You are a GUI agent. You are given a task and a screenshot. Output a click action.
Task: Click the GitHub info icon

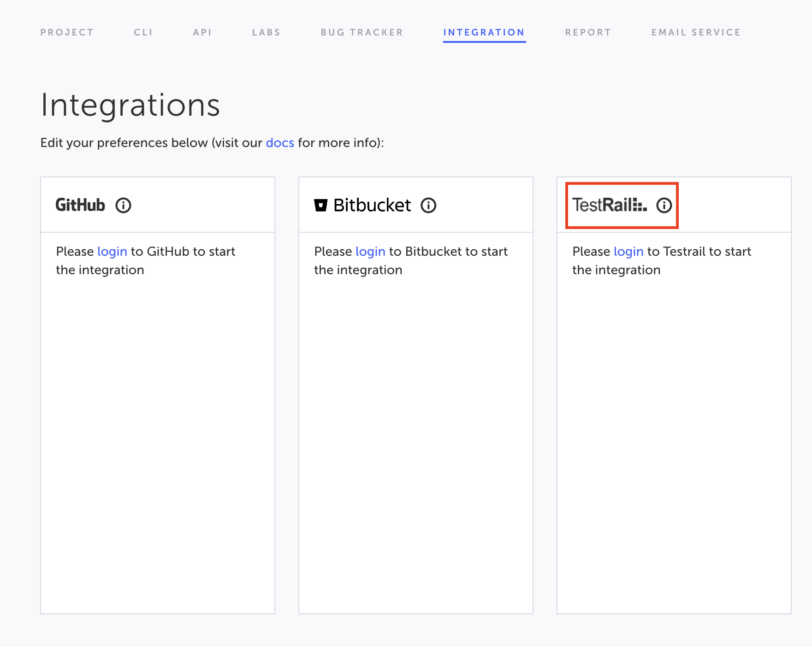coord(123,205)
